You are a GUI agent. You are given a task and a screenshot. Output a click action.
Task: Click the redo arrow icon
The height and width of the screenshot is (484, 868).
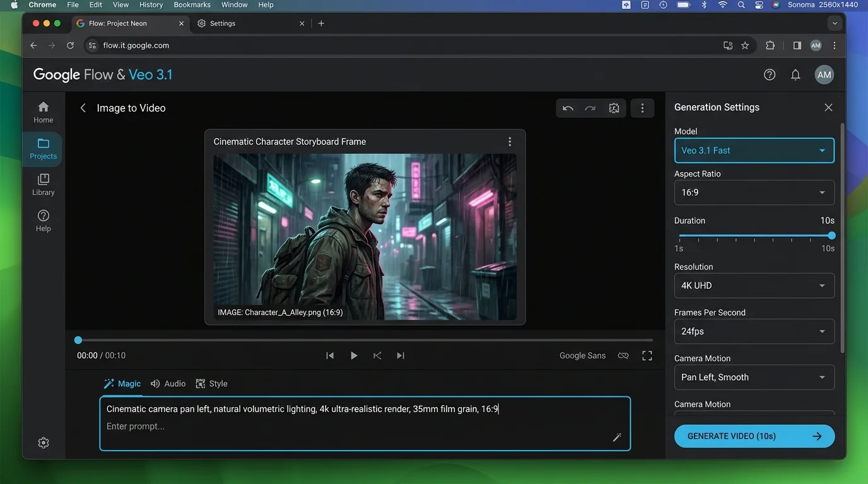pos(590,108)
